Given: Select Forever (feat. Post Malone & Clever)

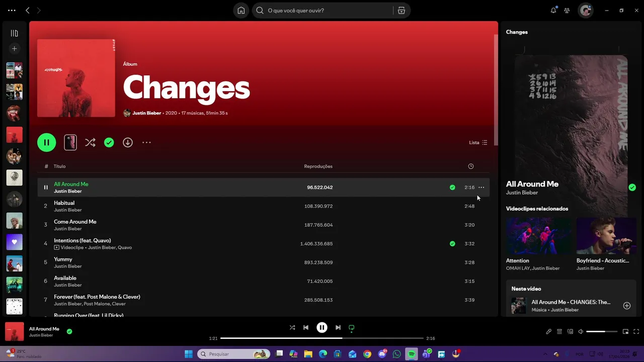Looking at the screenshot, I should click(97, 297).
